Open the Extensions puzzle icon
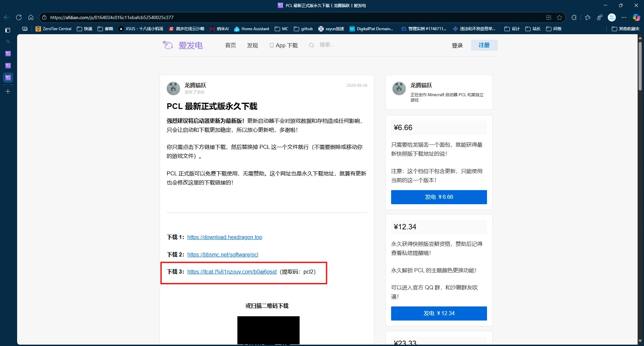644x346 pixels. pos(574,17)
